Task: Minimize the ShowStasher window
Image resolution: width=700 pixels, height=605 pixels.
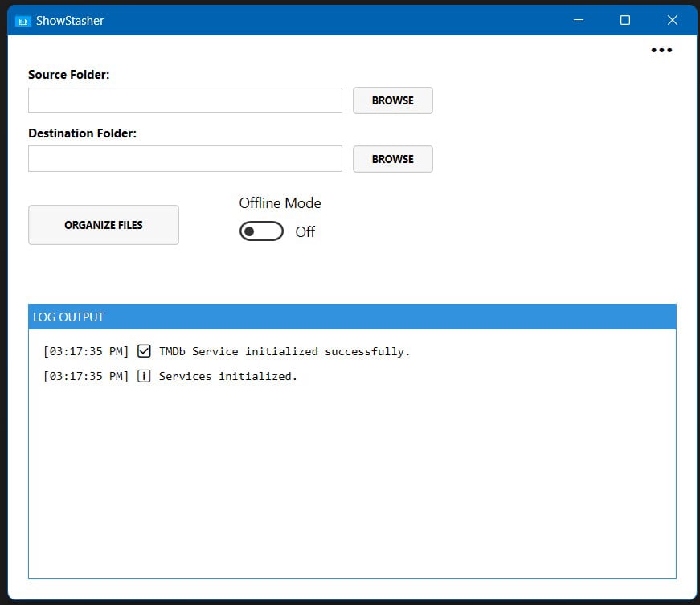Action: tap(578, 20)
